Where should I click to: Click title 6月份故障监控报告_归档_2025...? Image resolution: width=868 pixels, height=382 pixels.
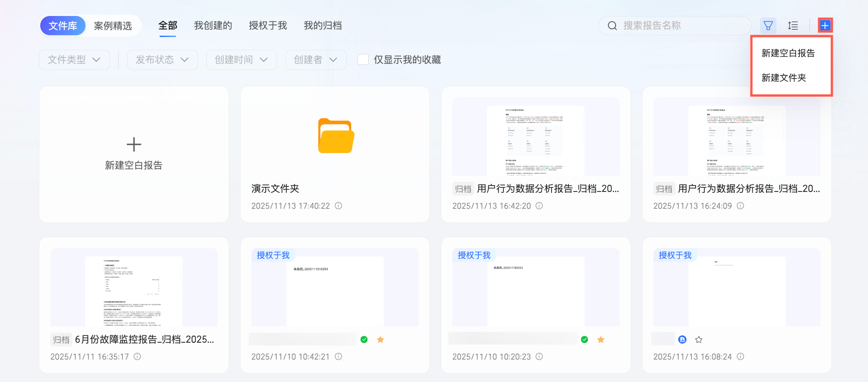[145, 340]
